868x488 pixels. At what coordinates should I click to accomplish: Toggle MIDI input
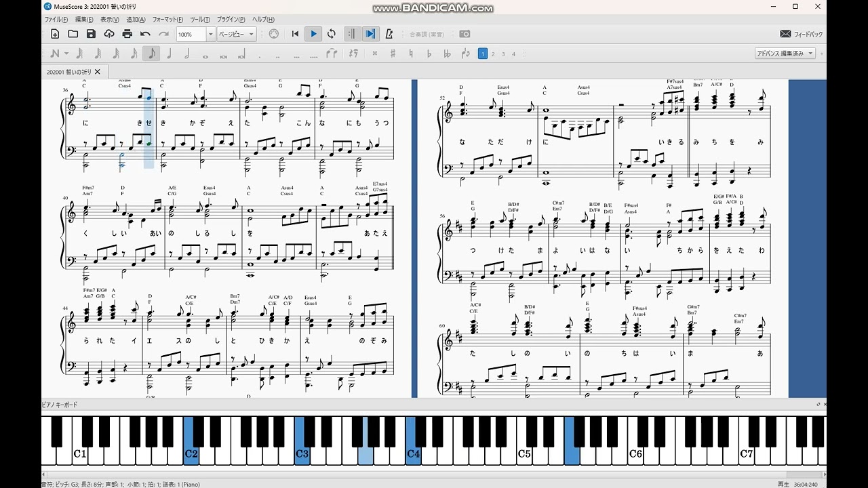point(274,34)
